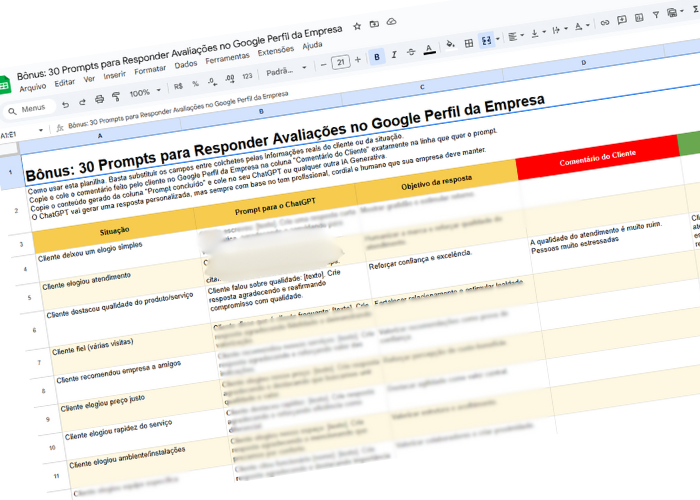
Task: Decrease decimal places
Action: 212,81
